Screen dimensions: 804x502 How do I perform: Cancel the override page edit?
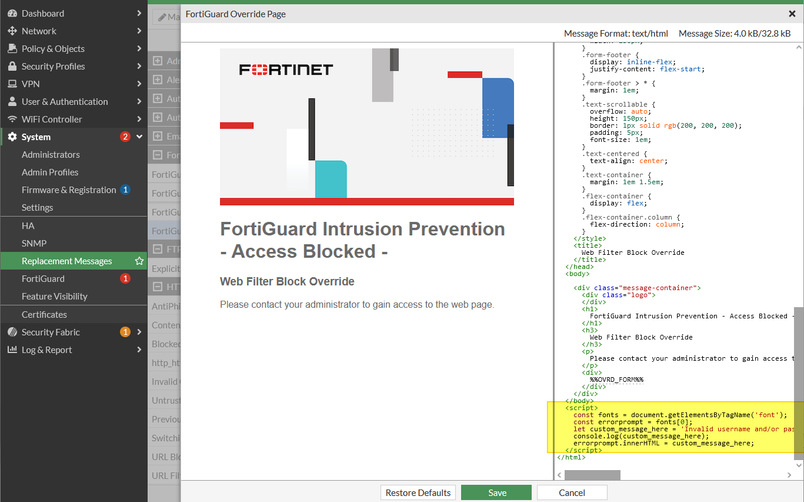click(x=572, y=493)
